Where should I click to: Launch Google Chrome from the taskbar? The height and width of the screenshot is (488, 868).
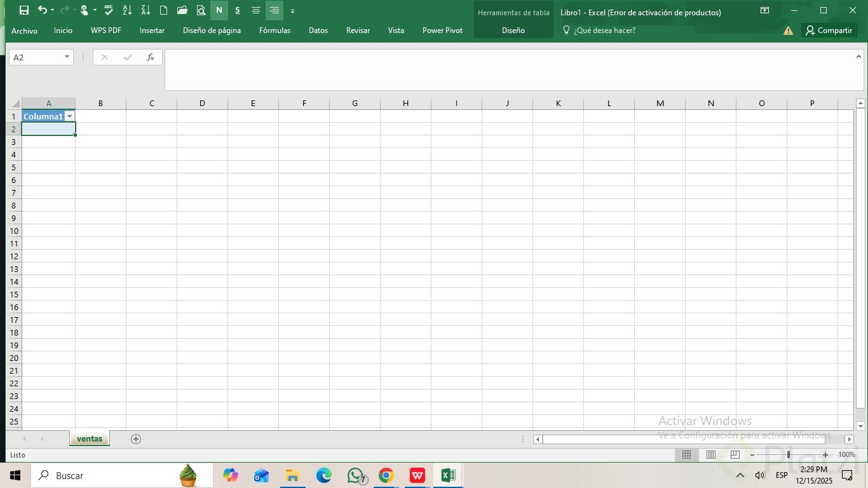pyautogui.click(x=386, y=475)
